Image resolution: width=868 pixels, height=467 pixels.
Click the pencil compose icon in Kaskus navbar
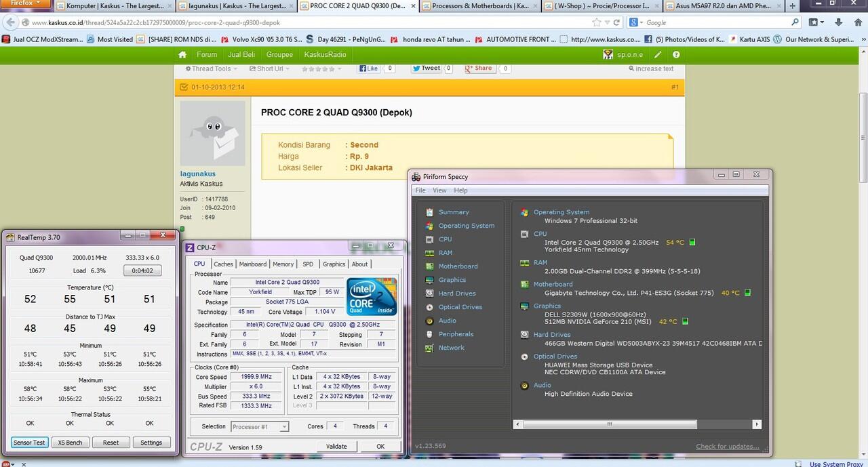coord(658,54)
